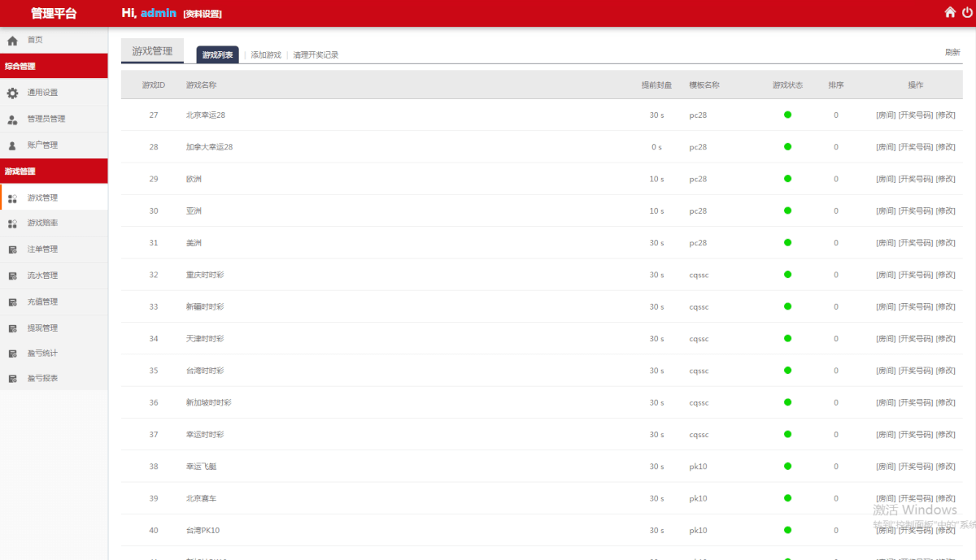
Task: Click the game name 北京赛车
Action: coord(201,498)
